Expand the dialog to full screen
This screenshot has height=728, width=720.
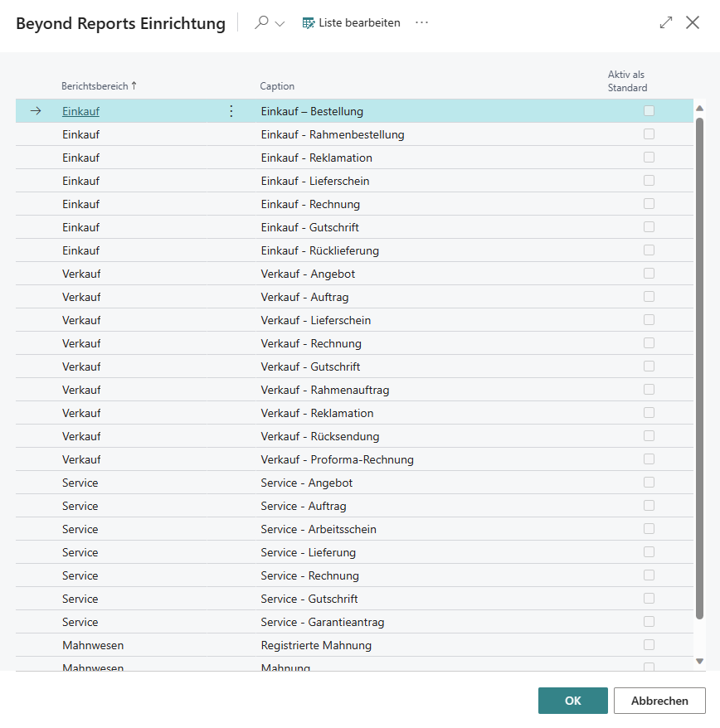point(665,22)
